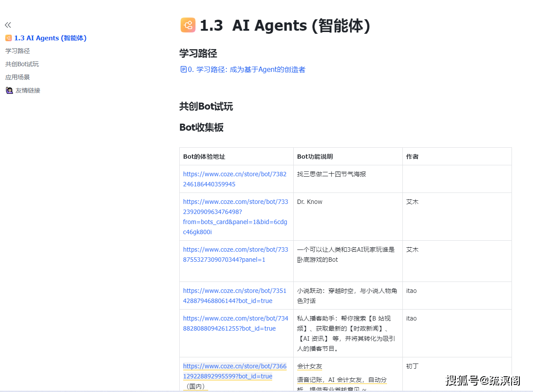The width and height of the screenshot is (533, 392).
Task: Click the 友情链接 emoji icon in sidebar
Action: (x=9, y=90)
